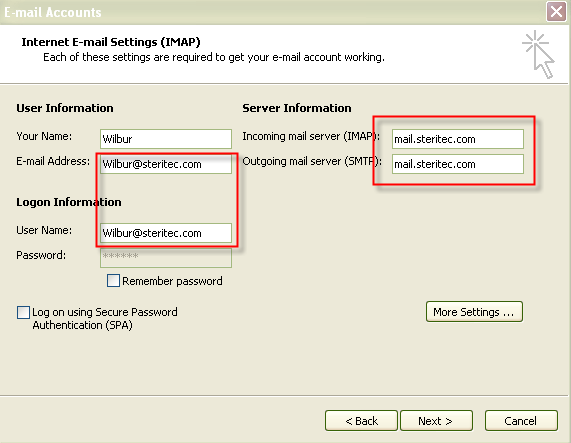The width and height of the screenshot is (571, 443).
Task: Click the Secure Password Authentication (SPA) label
Action: coord(105,319)
